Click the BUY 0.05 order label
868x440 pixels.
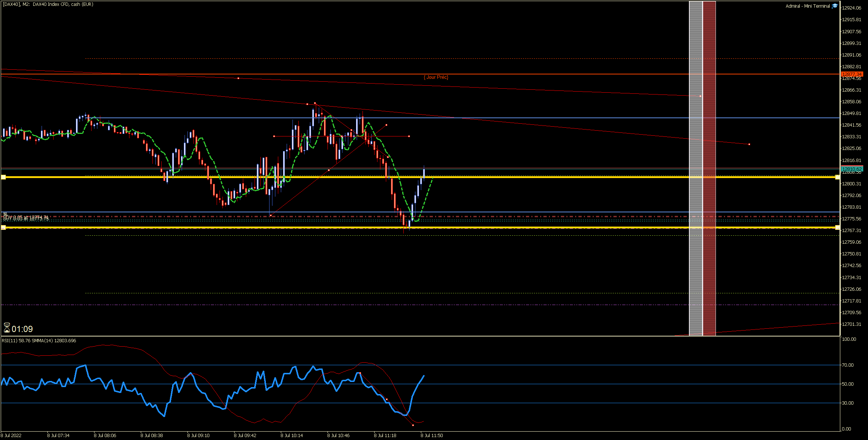(x=26, y=218)
